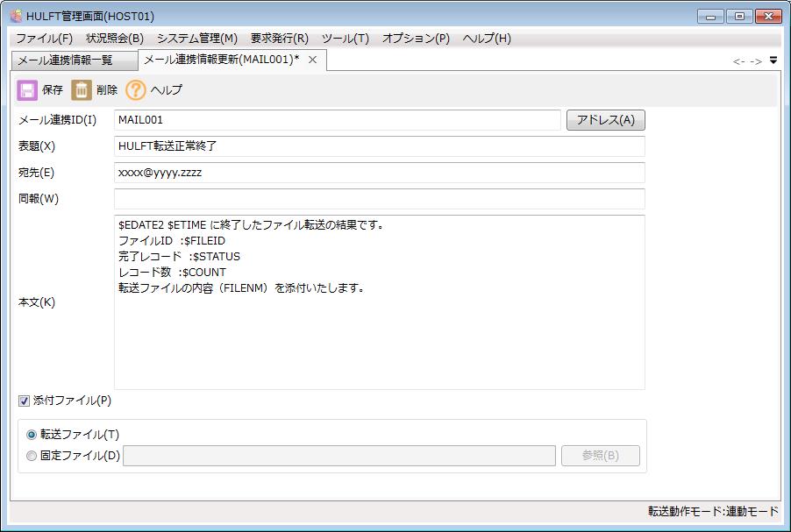
Task: Open the tab list dropdown arrow
Action: (773, 60)
